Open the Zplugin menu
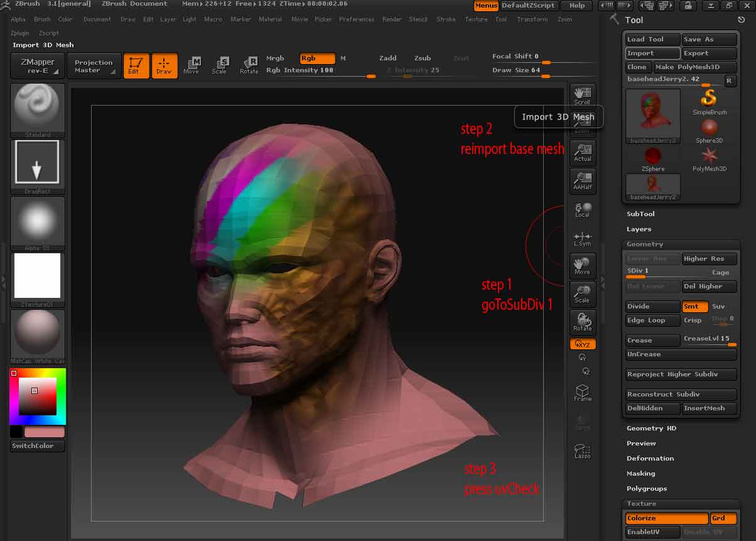Screen dimensions: 756x541 tap(20, 33)
